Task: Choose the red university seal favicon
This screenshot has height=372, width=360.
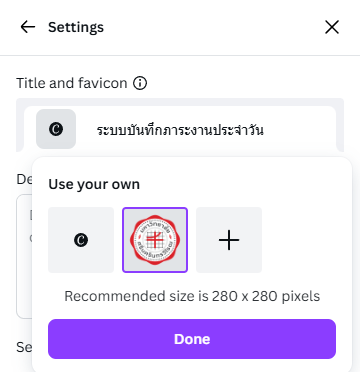Action: tap(155, 240)
